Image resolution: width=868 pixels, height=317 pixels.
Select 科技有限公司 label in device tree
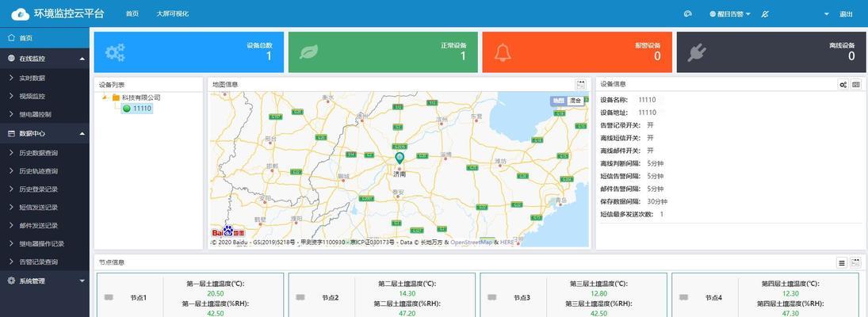pyautogui.click(x=141, y=97)
